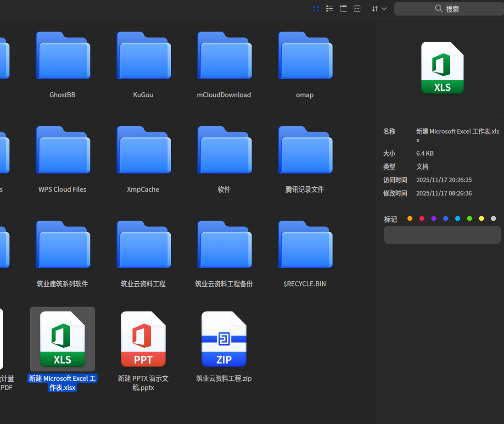
Task: Apply the purple tag color
Action: (x=434, y=218)
